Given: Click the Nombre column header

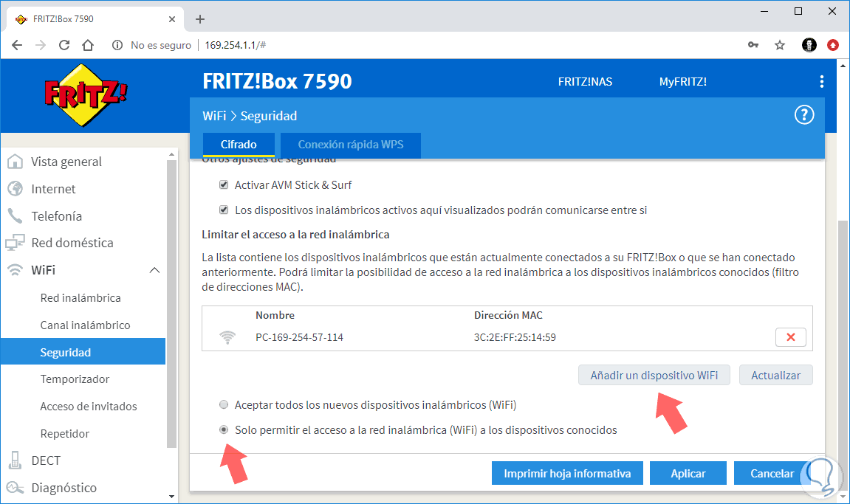Looking at the screenshot, I should coord(275,315).
